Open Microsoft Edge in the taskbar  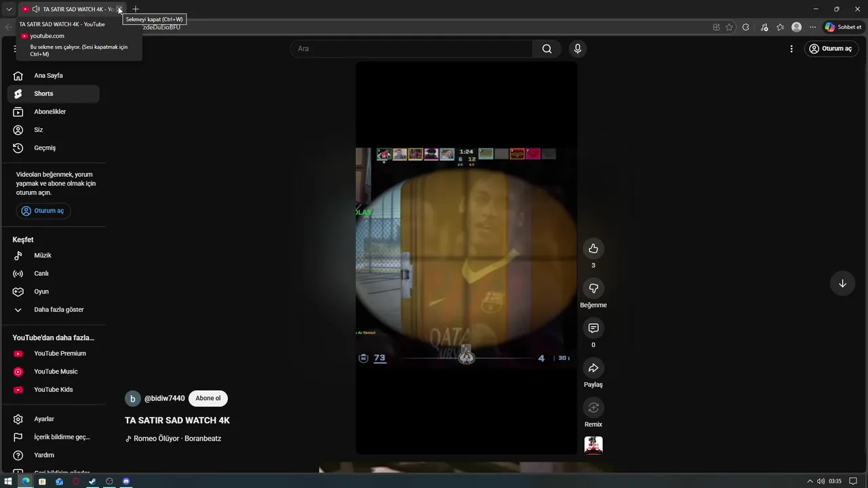[x=25, y=481]
